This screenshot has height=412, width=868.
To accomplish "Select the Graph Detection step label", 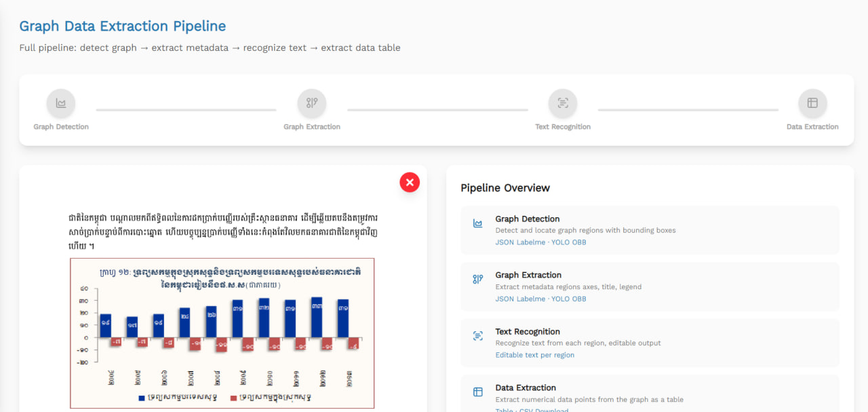I will (x=61, y=127).
